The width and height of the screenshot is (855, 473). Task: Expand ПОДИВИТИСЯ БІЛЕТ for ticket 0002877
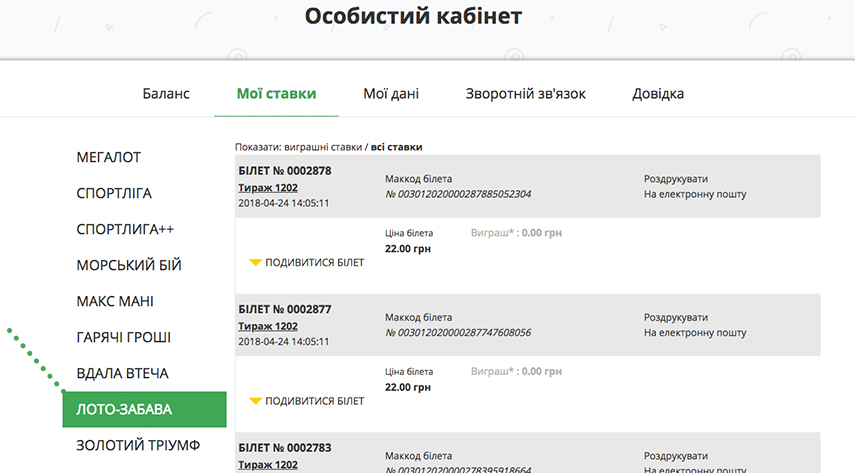[314, 402]
